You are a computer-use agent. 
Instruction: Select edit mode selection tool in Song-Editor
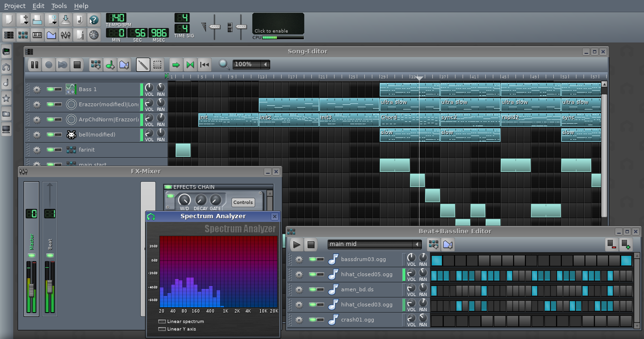[157, 65]
